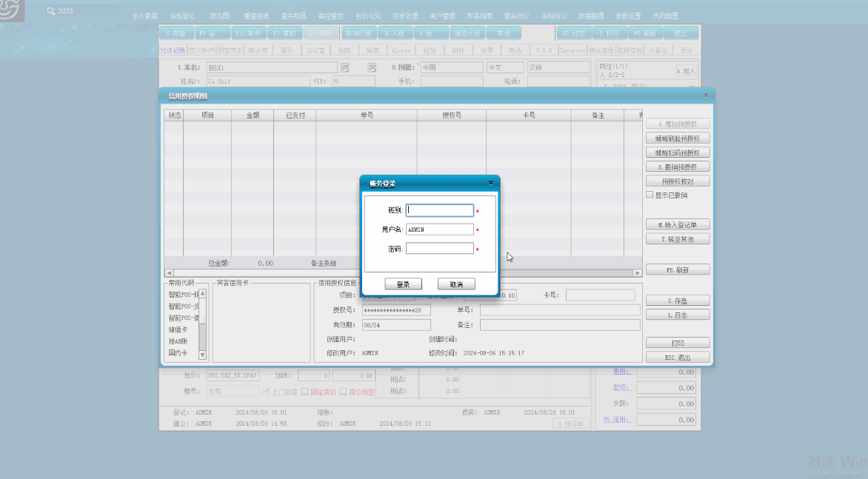Open the 遗失物品 menu
The image size is (868, 479).
(293, 16)
